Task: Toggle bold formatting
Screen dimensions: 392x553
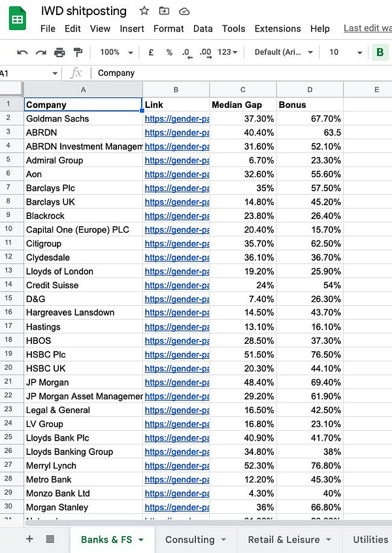Action: coord(380,52)
